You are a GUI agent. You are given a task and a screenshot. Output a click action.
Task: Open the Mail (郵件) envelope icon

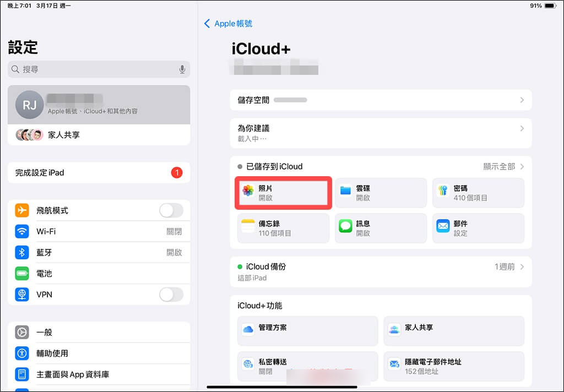[443, 226]
